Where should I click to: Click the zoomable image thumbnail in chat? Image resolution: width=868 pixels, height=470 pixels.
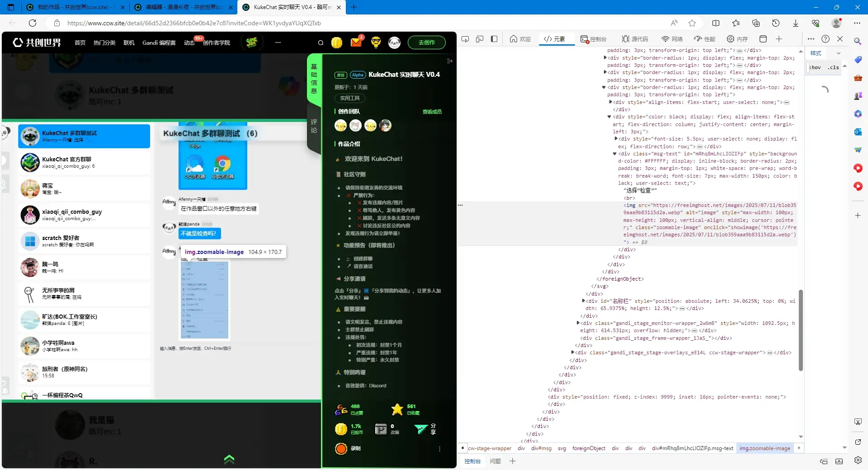tap(205, 300)
